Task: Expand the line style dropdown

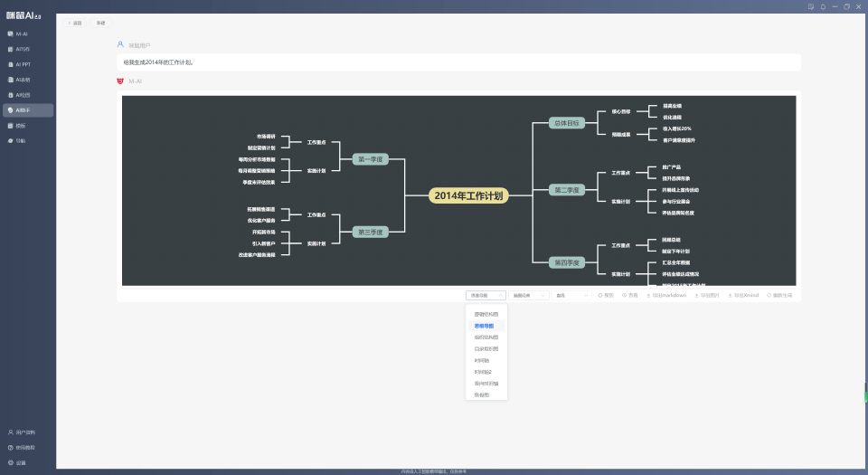Action: click(x=571, y=295)
